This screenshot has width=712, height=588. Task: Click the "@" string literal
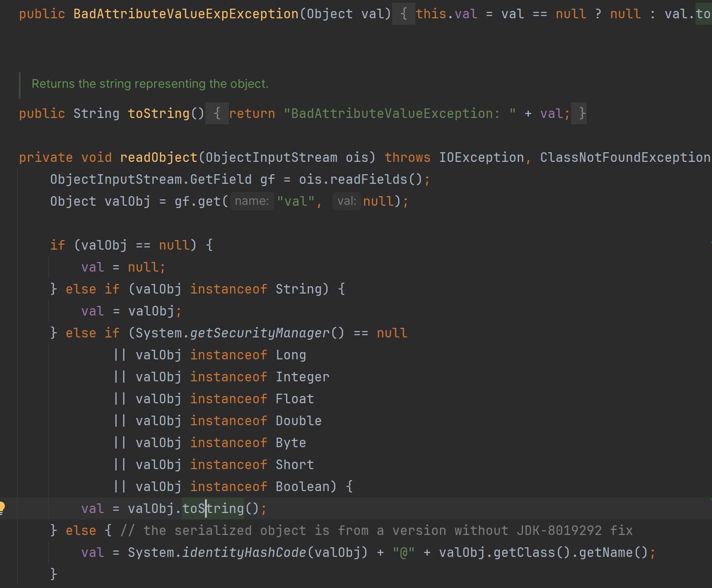404,552
